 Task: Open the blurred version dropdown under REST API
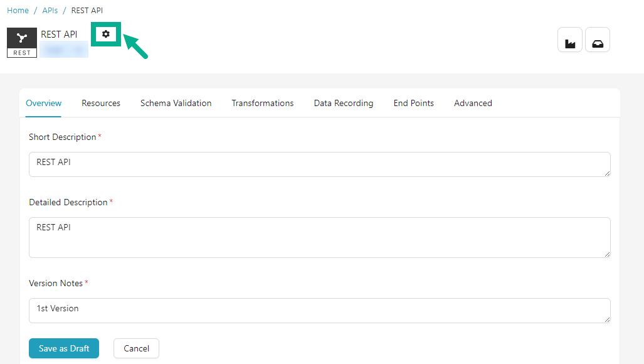[x=64, y=50]
